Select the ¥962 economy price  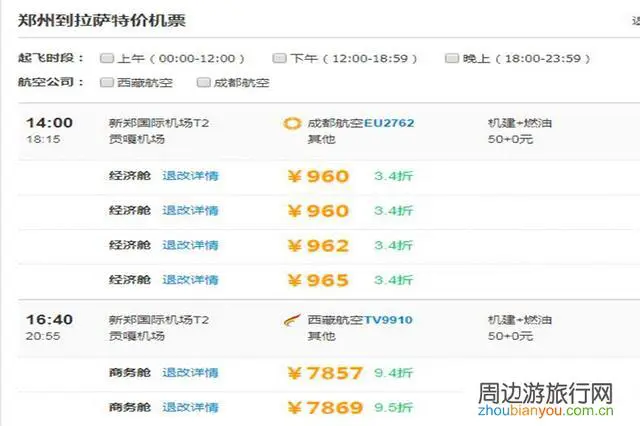point(318,246)
